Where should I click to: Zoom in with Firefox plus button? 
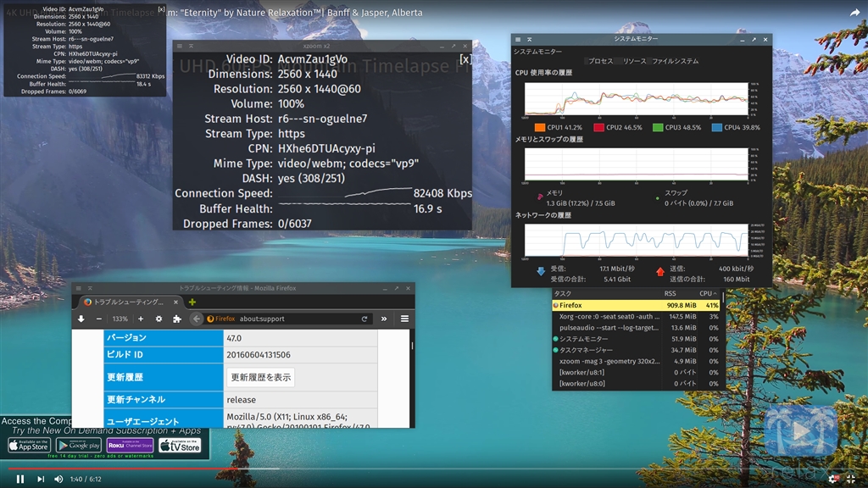pos(141,319)
